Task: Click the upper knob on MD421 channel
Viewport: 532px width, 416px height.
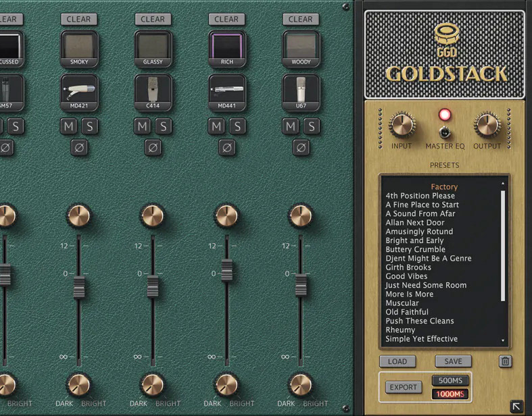Action: point(78,215)
